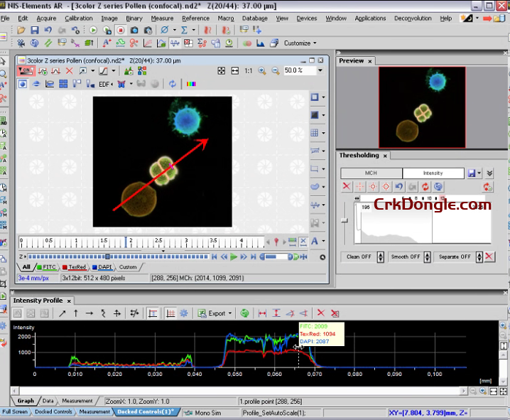Toggle Smooth OFF in Thresholding panel

(x=405, y=257)
